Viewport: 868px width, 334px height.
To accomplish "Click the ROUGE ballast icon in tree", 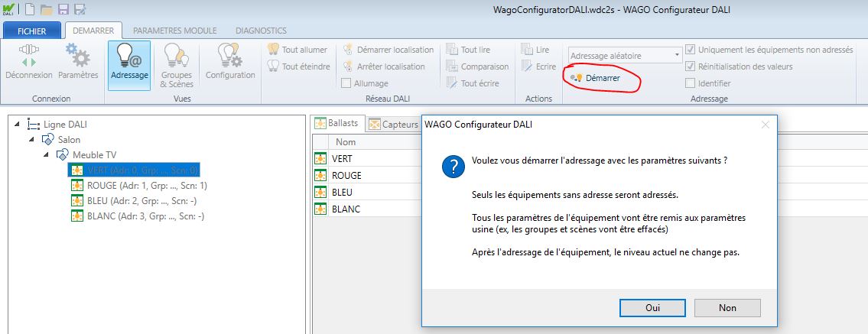I will coord(77,185).
